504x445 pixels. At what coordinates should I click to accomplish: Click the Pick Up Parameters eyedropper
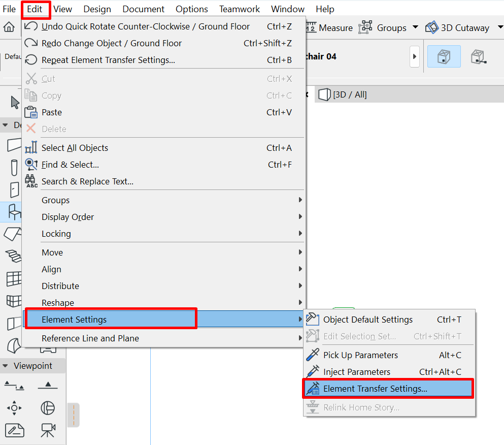click(x=313, y=355)
